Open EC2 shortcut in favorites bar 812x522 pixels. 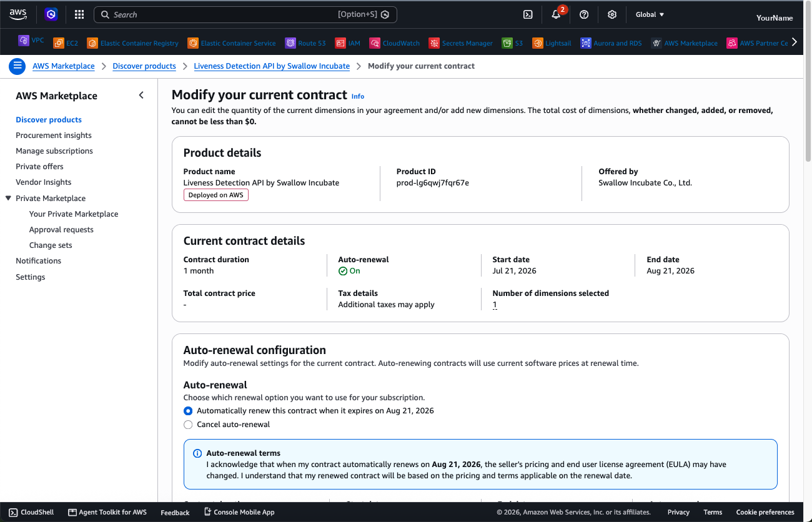coord(66,43)
